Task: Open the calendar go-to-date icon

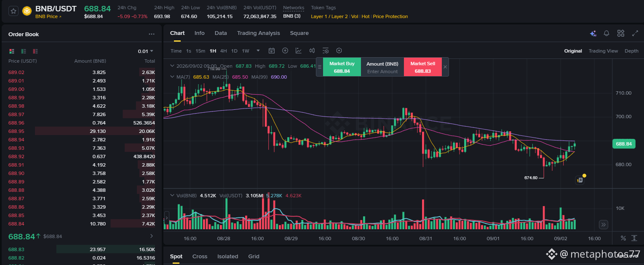Action: 272,51
